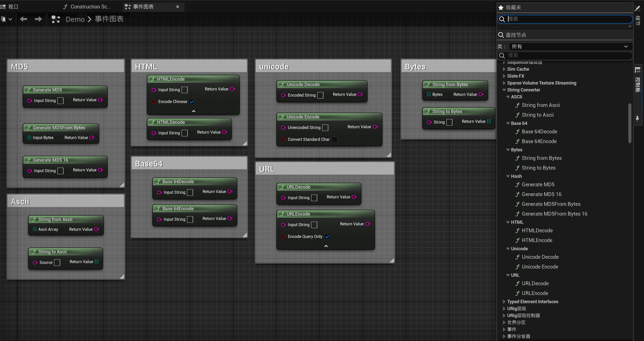Screen dimensions: 644x341
Task: Click Input String value box on Generate MD5
Action: coord(60,100)
